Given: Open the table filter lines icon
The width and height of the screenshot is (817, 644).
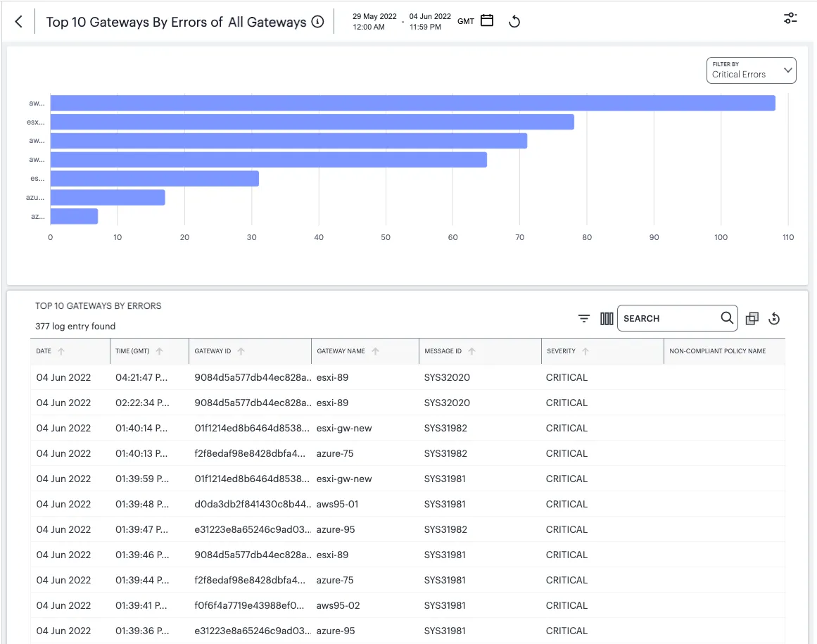Looking at the screenshot, I should coord(584,318).
